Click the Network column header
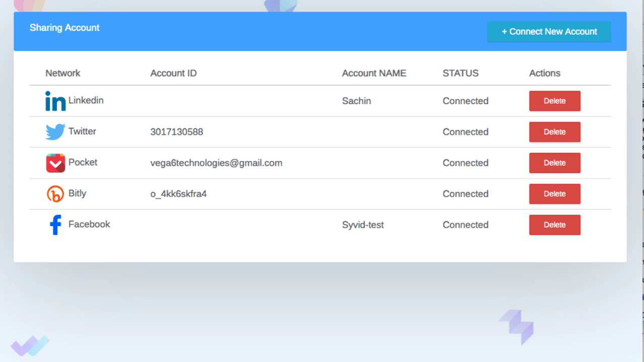The width and height of the screenshot is (644, 362). coord(63,73)
